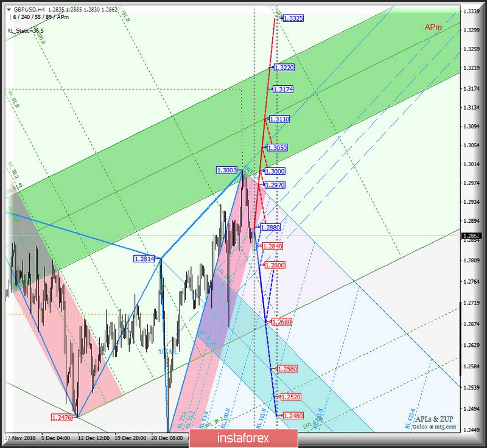Click the Gelox @ mt5.com credit text
Screen dimensions: 487x448
click(x=434, y=427)
